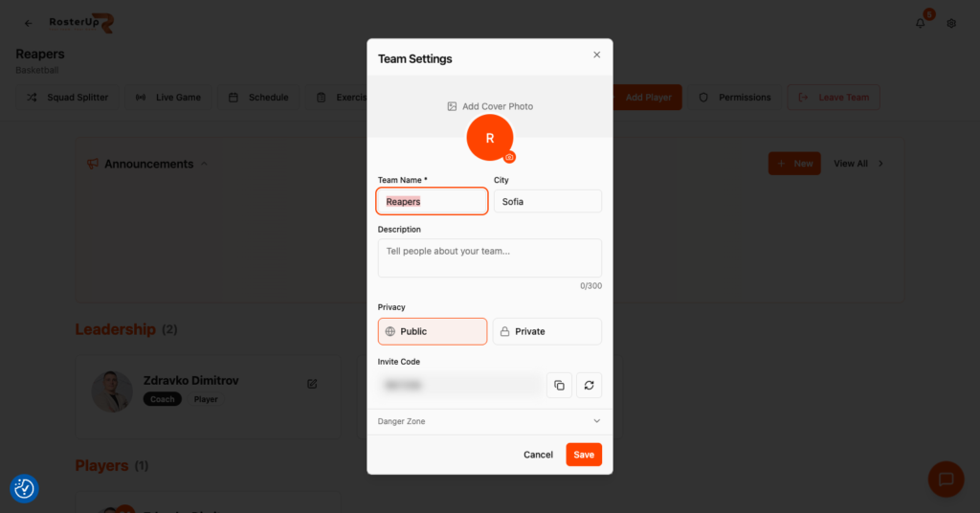Image resolution: width=980 pixels, height=513 pixels.
Task: Regenerate the invite code
Action: coord(589,386)
